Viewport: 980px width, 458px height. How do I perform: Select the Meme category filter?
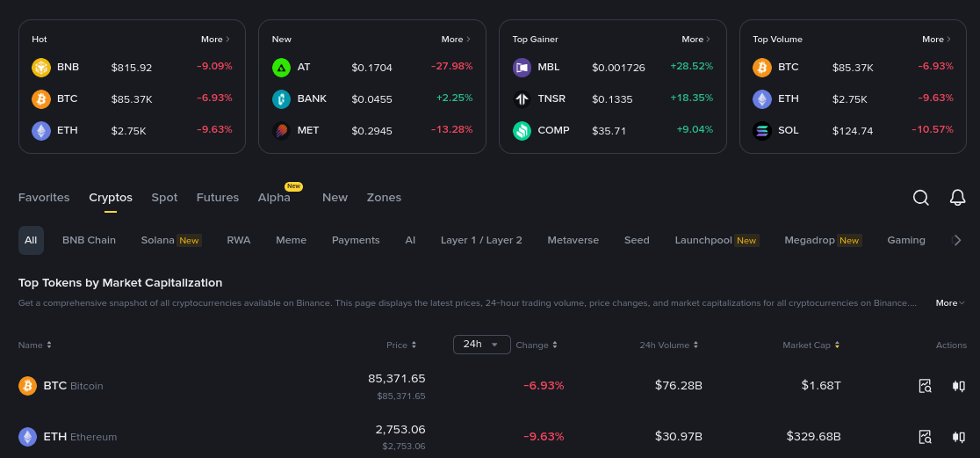(291, 240)
